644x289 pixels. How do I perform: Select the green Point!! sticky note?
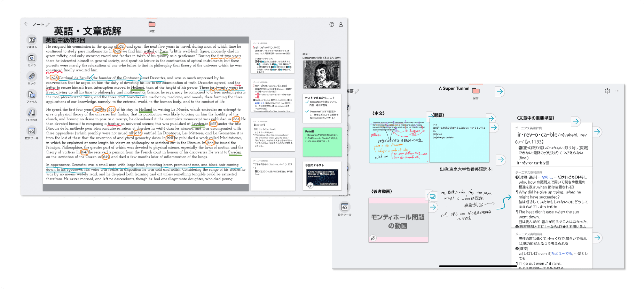322,142
